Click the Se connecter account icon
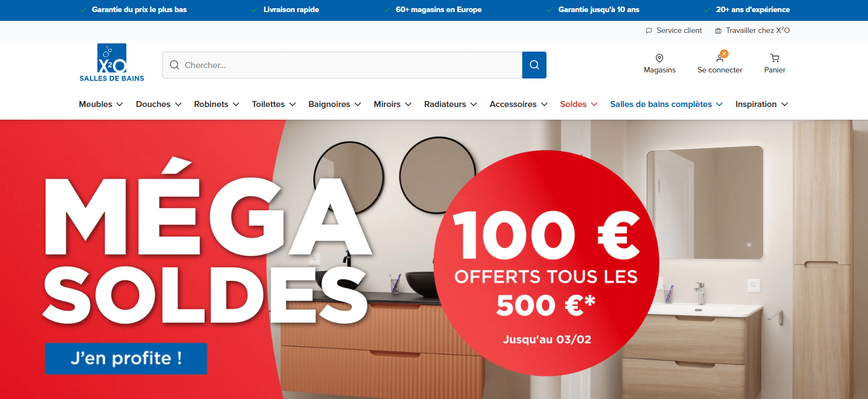This screenshot has width=868, height=399. 720,58
